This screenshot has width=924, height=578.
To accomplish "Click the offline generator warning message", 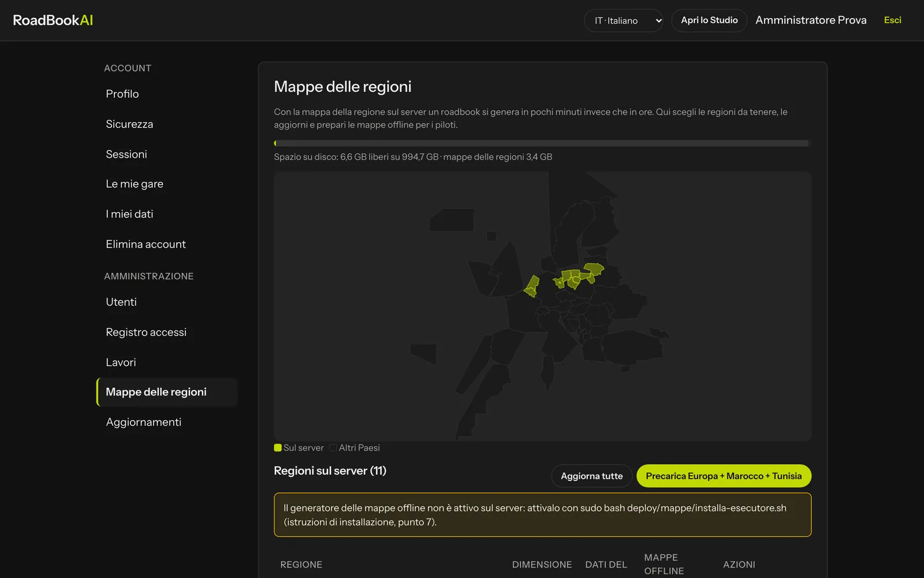I will click(542, 514).
